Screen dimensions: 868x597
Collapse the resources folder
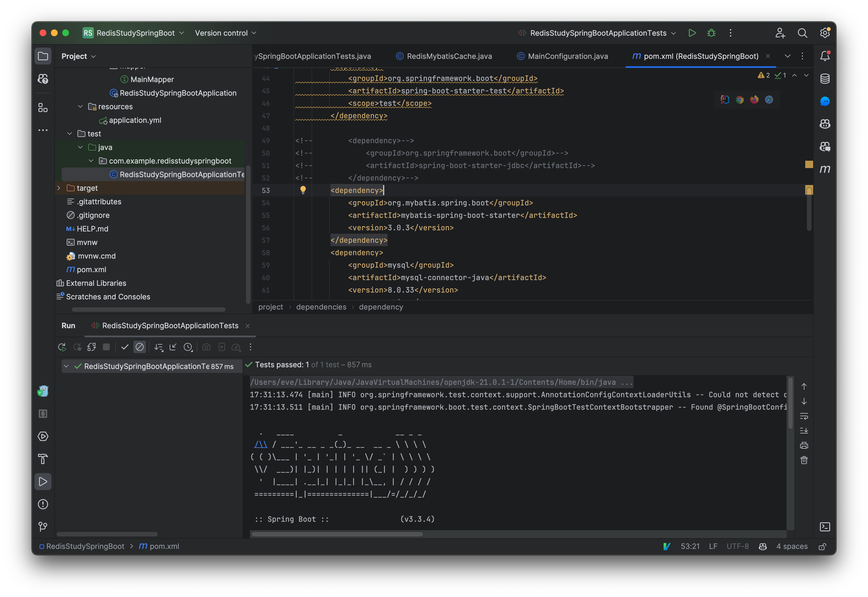[x=80, y=107]
